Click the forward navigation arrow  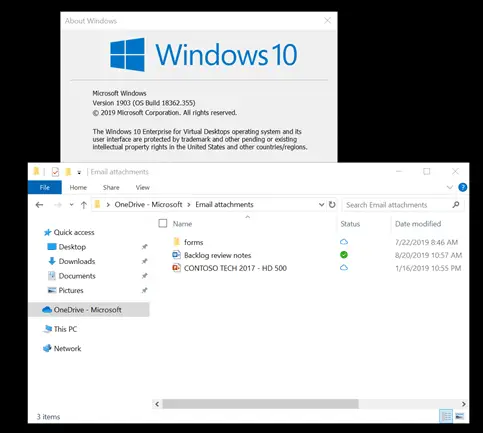pos(58,205)
